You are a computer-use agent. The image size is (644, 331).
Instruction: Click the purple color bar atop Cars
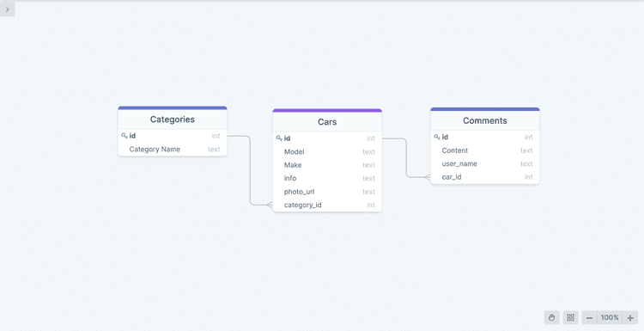[x=327, y=110]
